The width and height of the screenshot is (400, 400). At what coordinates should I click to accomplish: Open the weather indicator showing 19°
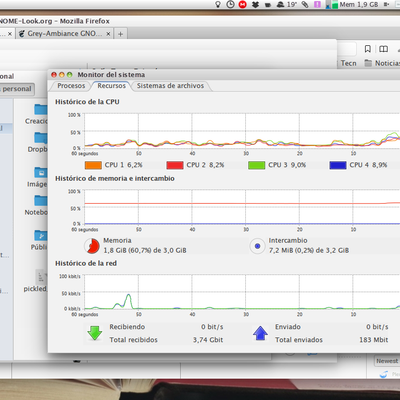click(287, 4)
